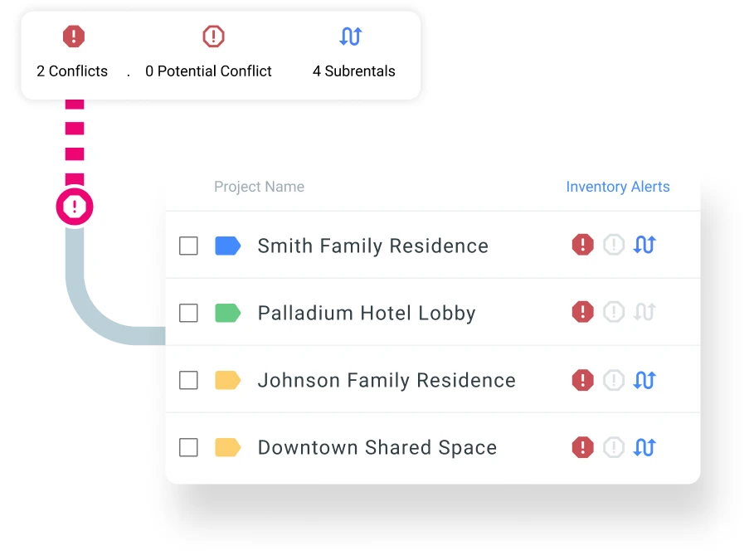Viewport: 749px width, 560px height.
Task: Click the subrental arrows icon for Smith Family Residence
Action: [x=644, y=245]
